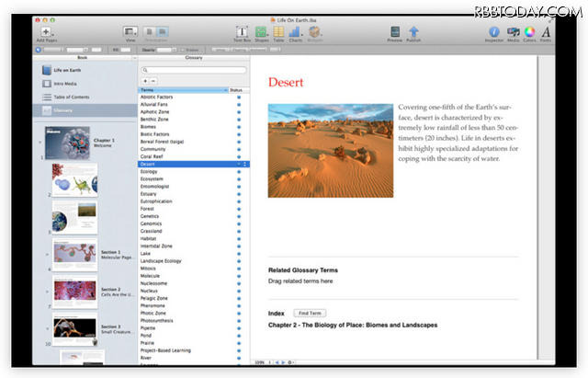Insert a Text Box from the toolbar
The image size is (588, 378).
click(243, 32)
